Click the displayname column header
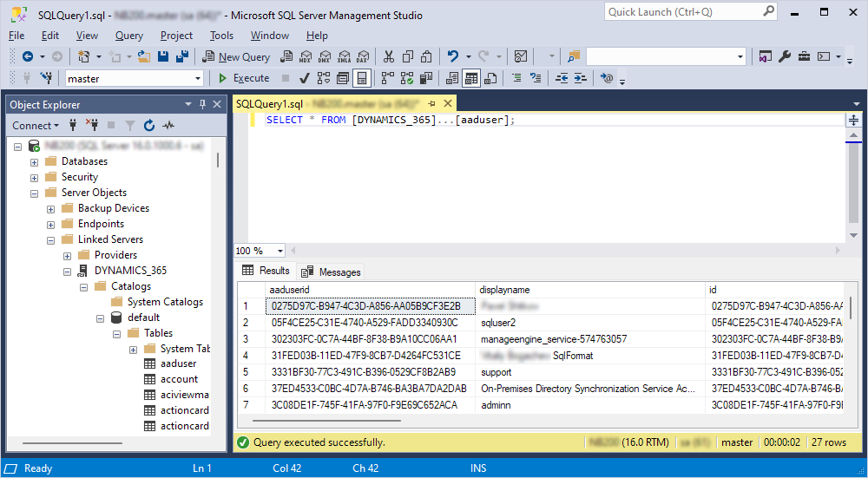Viewport: 868px width, 478px height. pyautogui.click(x=590, y=290)
